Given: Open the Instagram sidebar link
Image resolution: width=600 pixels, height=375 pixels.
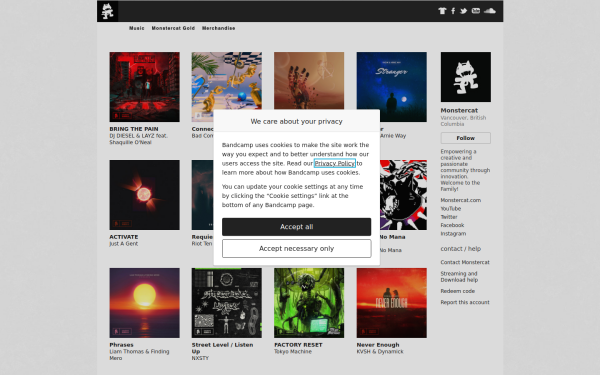Looking at the screenshot, I should [x=453, y=234].
